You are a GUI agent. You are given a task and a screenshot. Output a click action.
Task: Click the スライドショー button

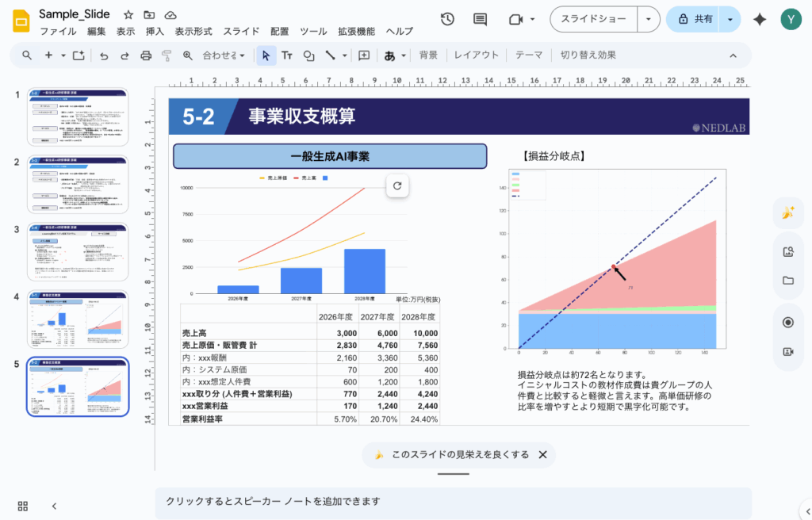pyautogui.click(x=594, y=19)
